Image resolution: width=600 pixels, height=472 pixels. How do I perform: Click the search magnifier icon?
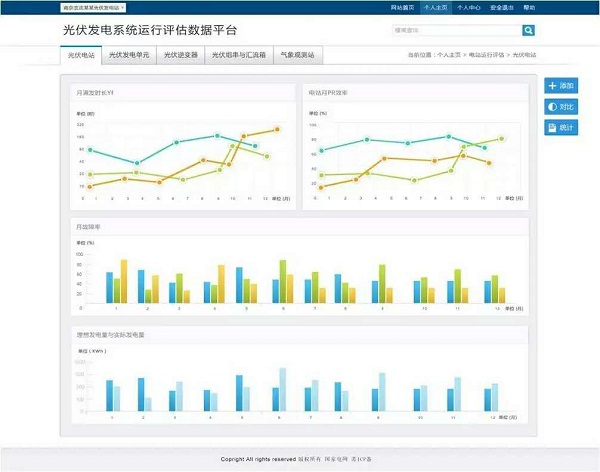coord(529,31)
